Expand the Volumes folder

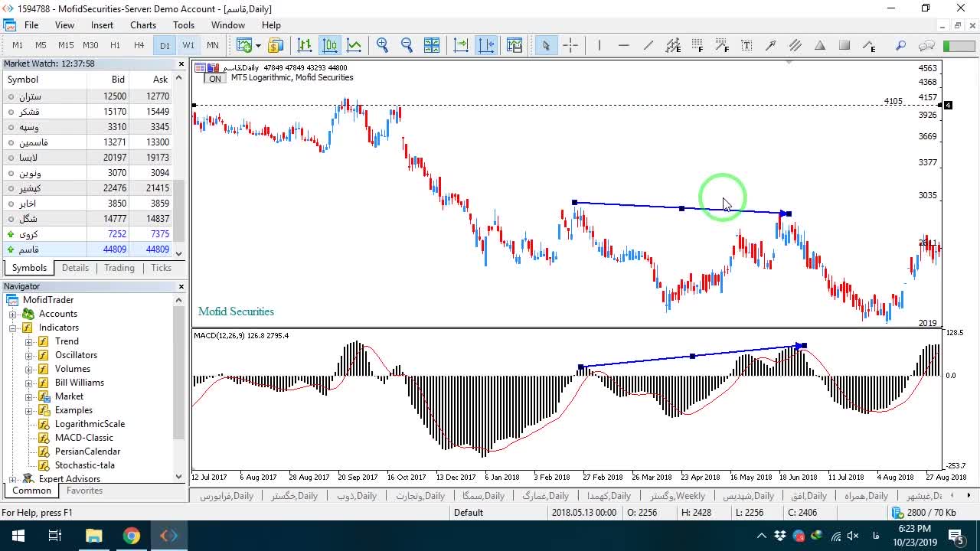tap(29, 369)
